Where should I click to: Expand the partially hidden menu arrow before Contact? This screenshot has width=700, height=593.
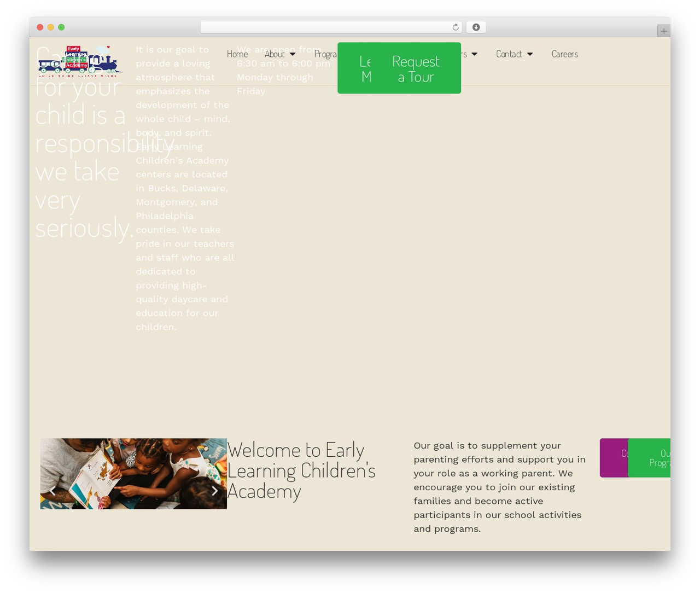coord(474,54)
